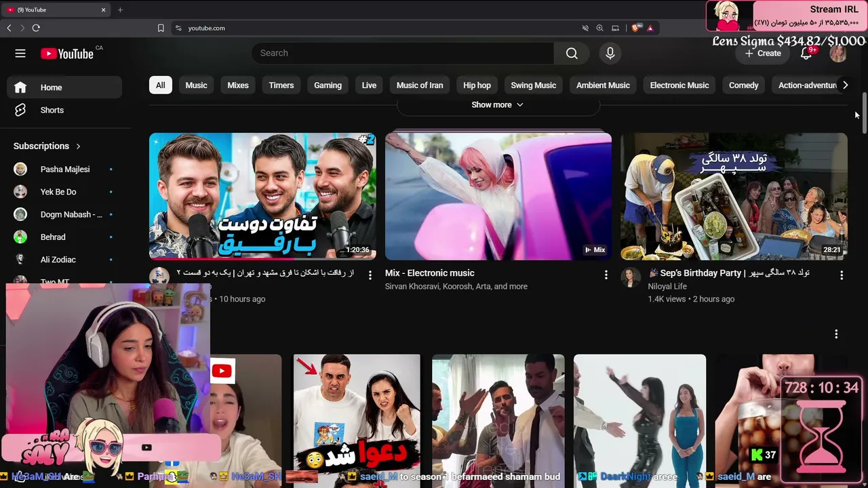Visit the Niloyal Life channel name link

click(x=667, y=287)
